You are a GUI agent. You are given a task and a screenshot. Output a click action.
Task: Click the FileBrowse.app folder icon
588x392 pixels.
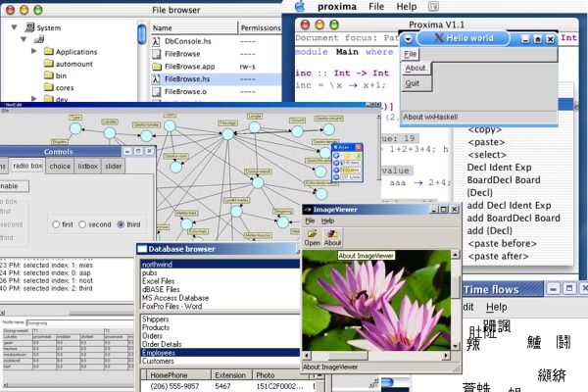pyautogui.click(x=157, y=67)
